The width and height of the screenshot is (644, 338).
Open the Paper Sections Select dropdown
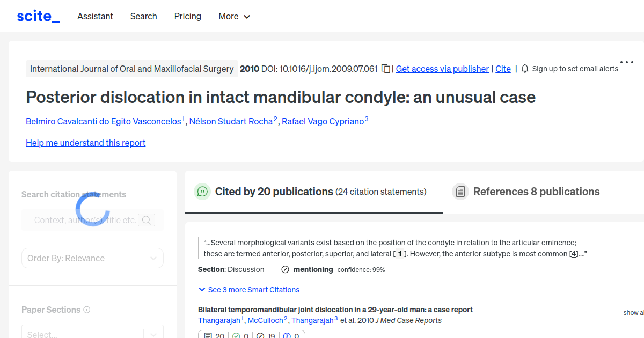pyautogui.click(x=92, y=333)
